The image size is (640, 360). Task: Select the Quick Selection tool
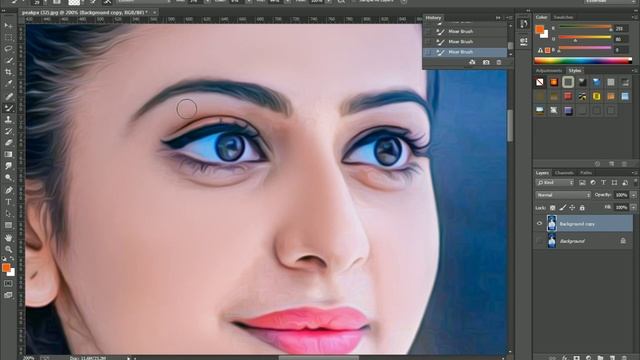8,60
